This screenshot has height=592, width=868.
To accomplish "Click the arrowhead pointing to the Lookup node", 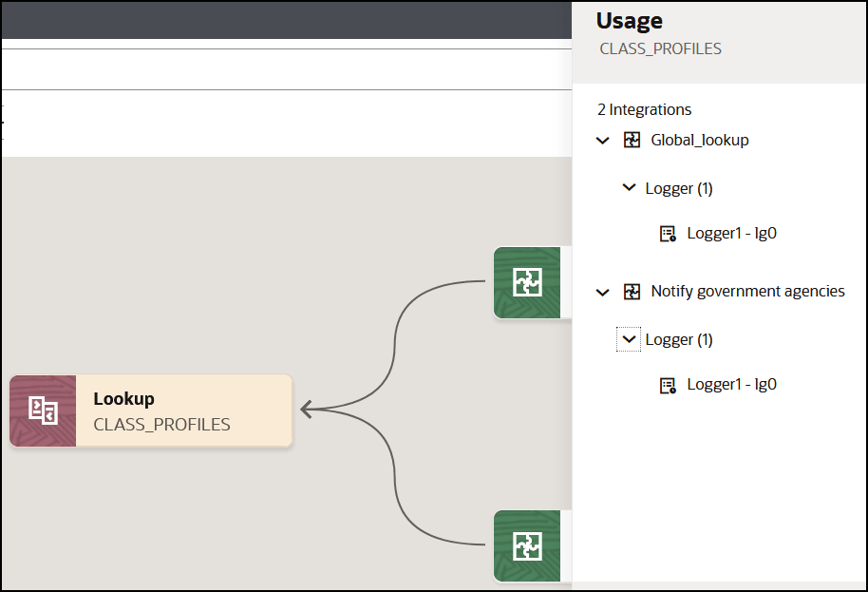I will coord(306,410).
